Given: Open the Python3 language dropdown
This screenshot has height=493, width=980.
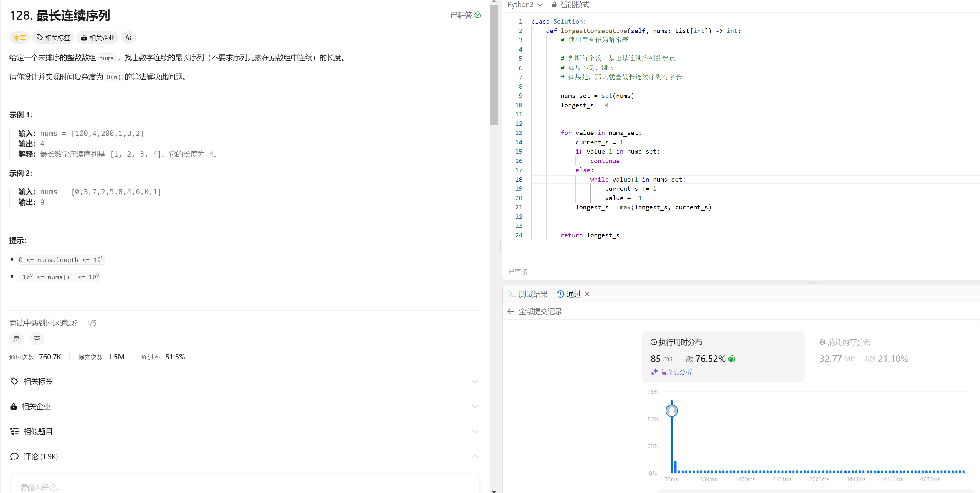Looking at the screenshot, I should pyautogui.click(x=524, y=4).
